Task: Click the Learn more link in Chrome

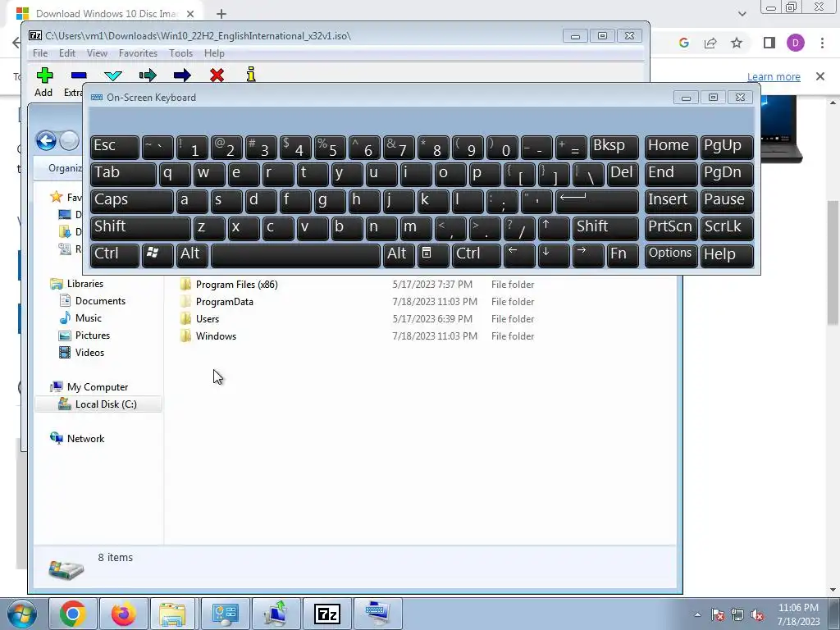Action: 774,76
